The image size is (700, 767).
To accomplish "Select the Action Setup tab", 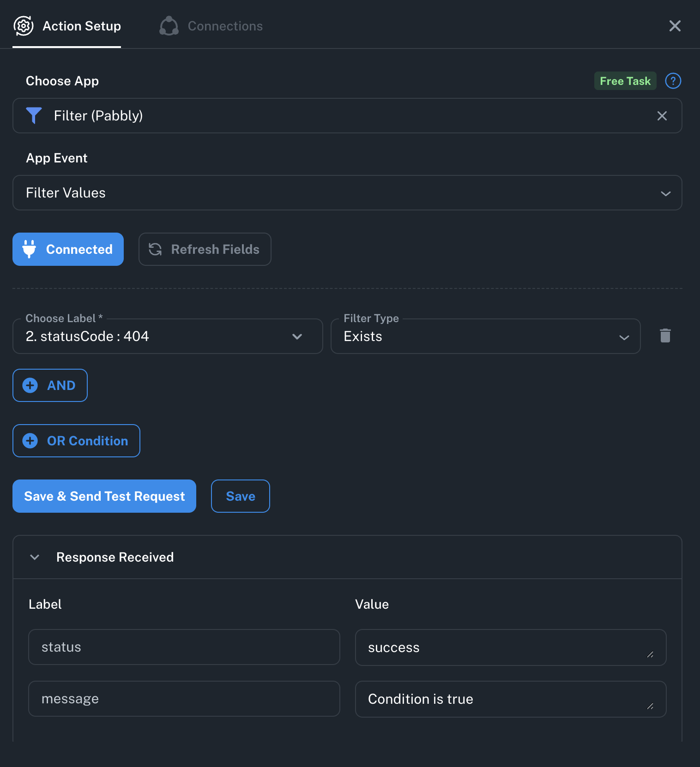I will (81, 26).
